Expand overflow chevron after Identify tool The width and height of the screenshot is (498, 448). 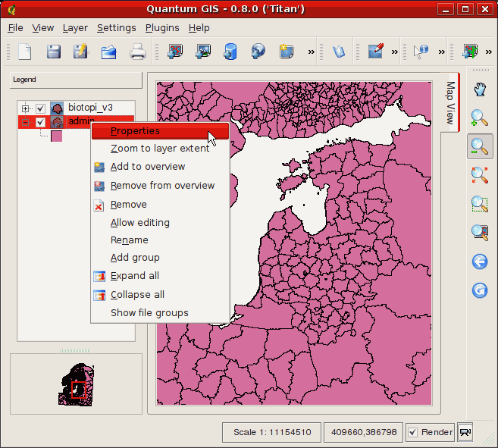[441, 52]
